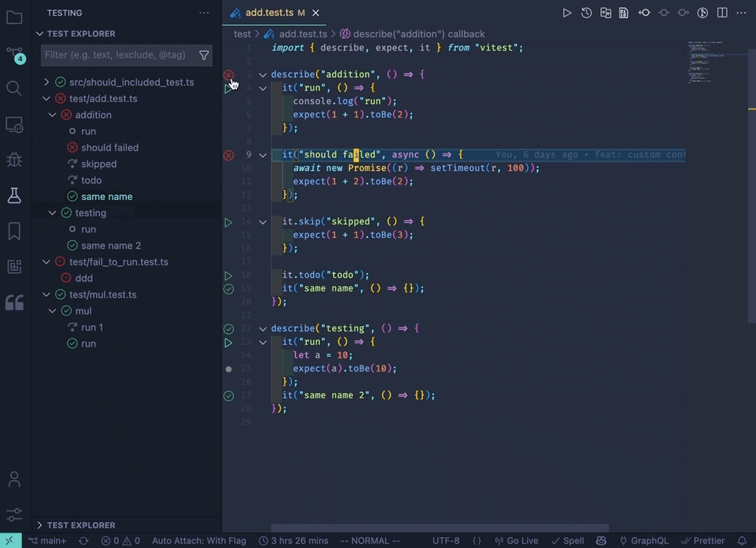Open the Testing flask icon in activity bar

coord(14,196)
